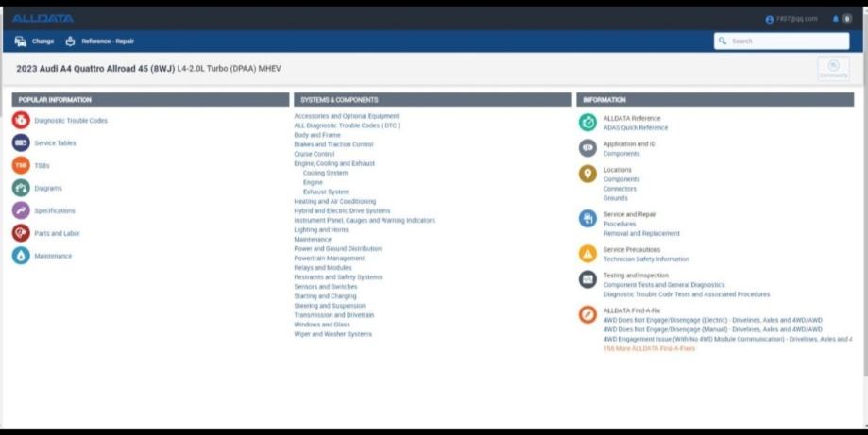Viewport: 868px width, 435px height.
Task: Click the Parts and Labor icon
Action: tap(21, 233)
